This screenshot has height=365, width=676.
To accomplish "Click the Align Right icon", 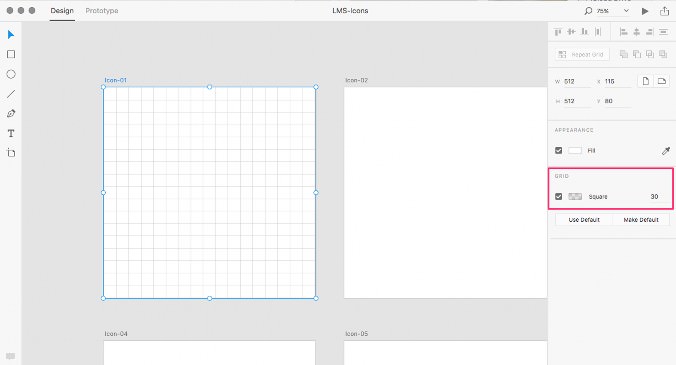I will pos(650,31).
